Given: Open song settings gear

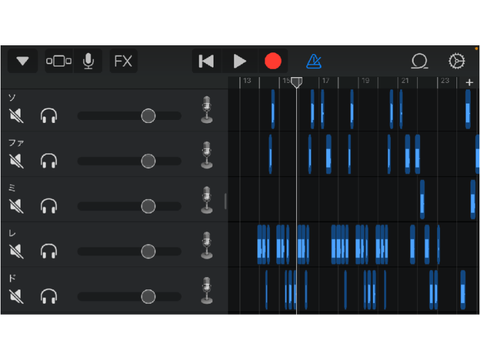Looking at the screenshot, I should point(456,61).
